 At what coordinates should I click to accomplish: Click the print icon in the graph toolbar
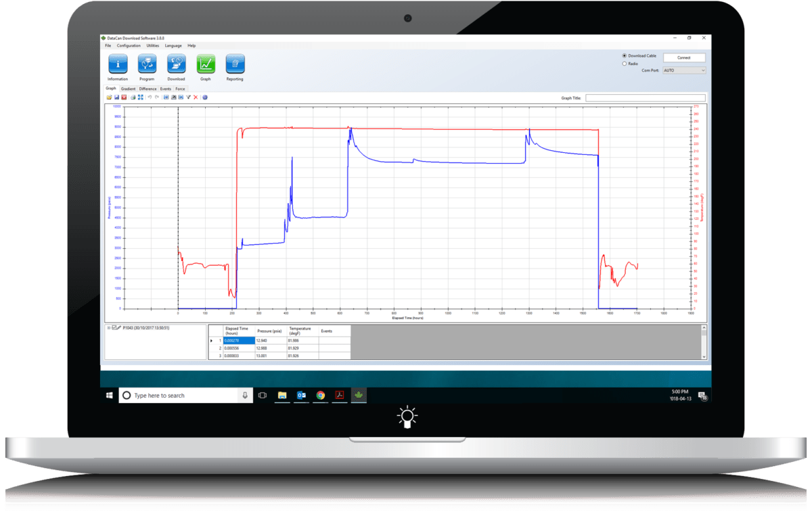(133, 97)
